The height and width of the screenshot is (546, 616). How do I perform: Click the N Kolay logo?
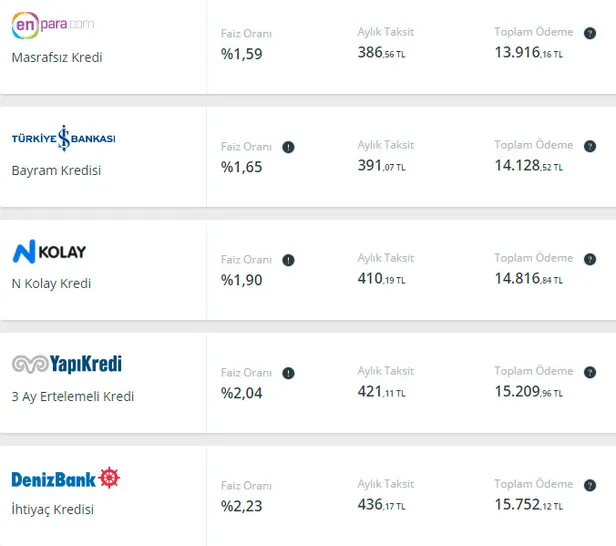(x=49, y=251)
